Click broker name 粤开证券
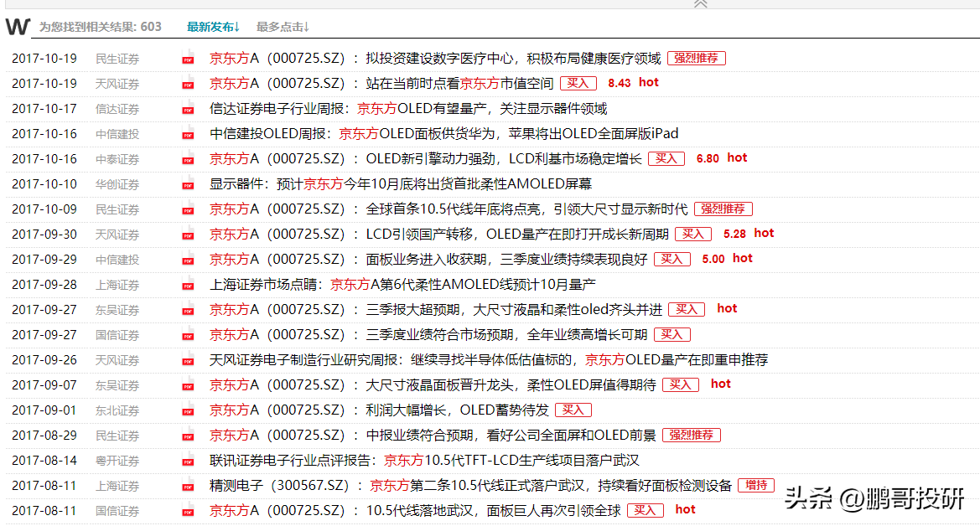The image size is (980, 526). pos(117,461)
